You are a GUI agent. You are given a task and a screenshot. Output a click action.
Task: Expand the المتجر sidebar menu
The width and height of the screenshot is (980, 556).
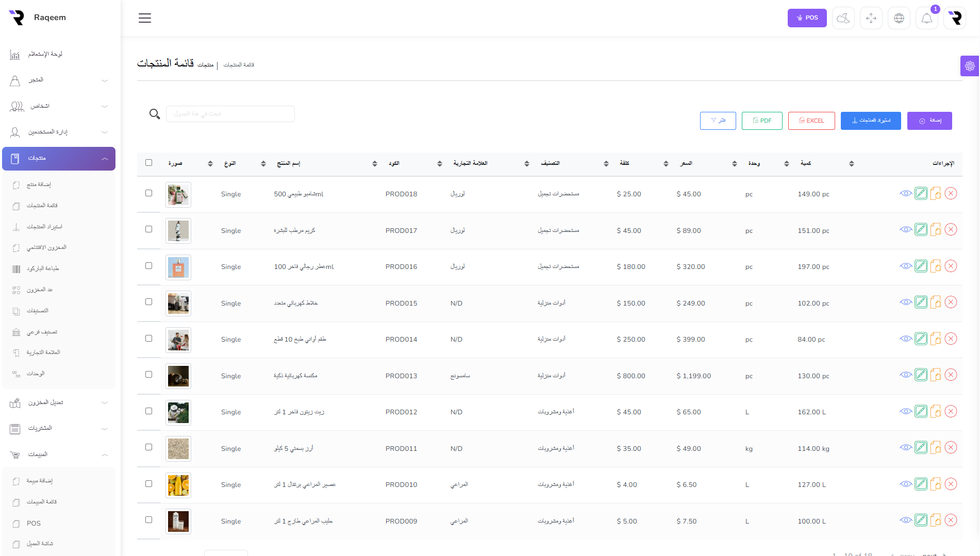tap(59, 80)
